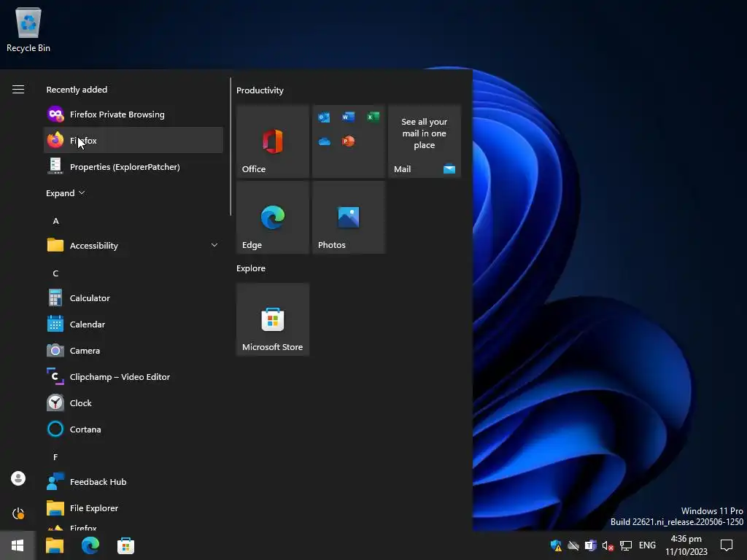
Task: Expand the Accessibility folder chevron
Action: (214, 245)
